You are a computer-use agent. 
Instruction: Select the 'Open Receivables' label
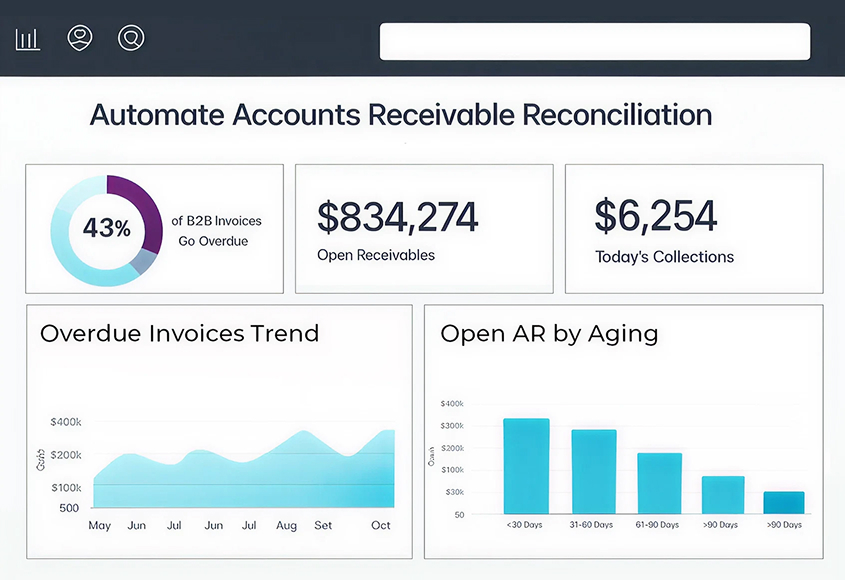point(376,255)
